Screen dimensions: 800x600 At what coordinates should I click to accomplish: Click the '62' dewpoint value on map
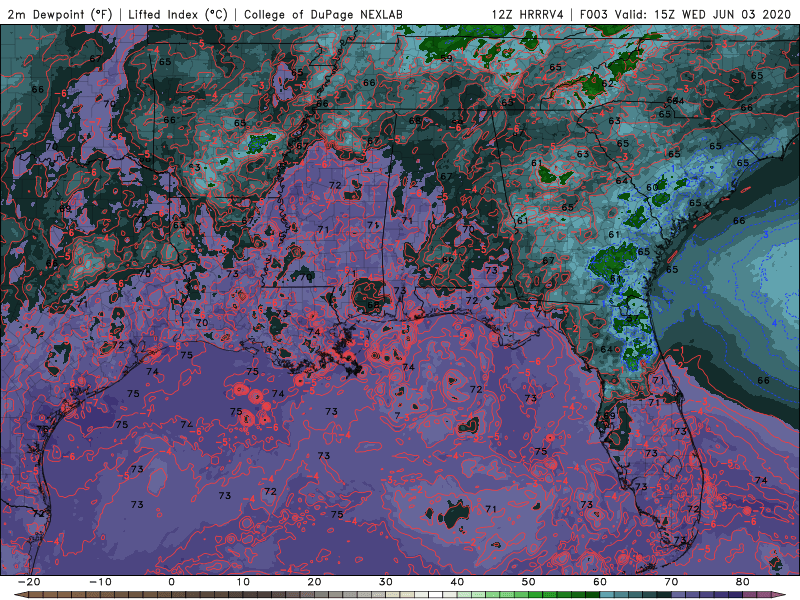(607, 84)
